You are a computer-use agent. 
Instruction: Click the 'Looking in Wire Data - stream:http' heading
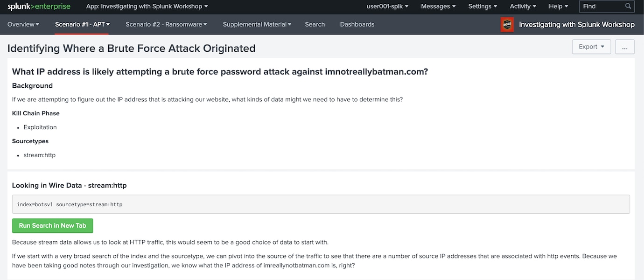(x=70, y=185)
